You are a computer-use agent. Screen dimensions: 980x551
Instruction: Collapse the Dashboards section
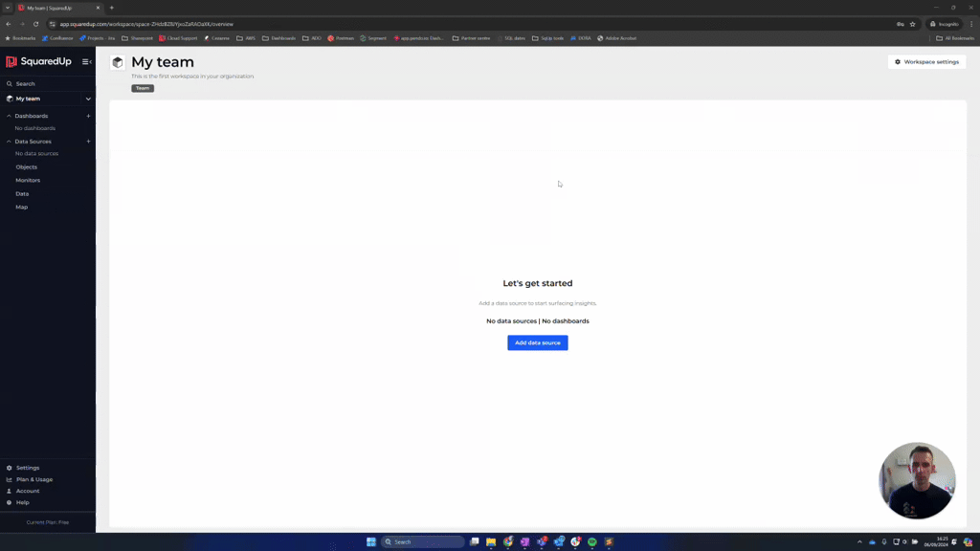tap(9, 116)
